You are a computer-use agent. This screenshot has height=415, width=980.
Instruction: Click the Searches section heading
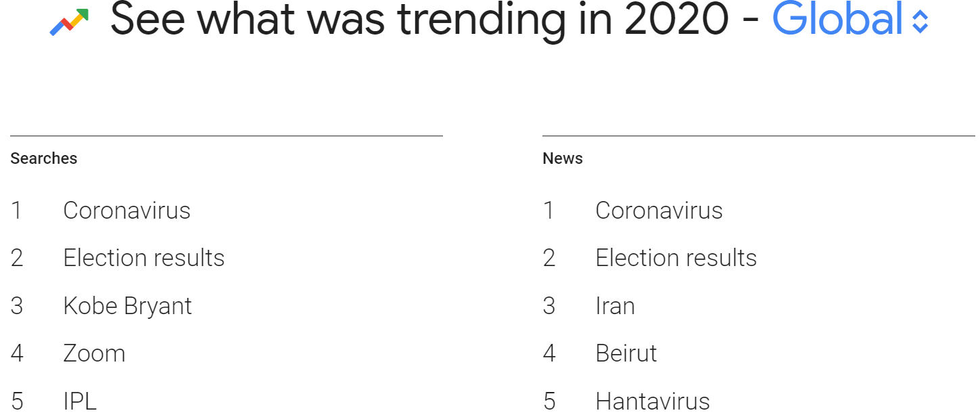[44, 158]
